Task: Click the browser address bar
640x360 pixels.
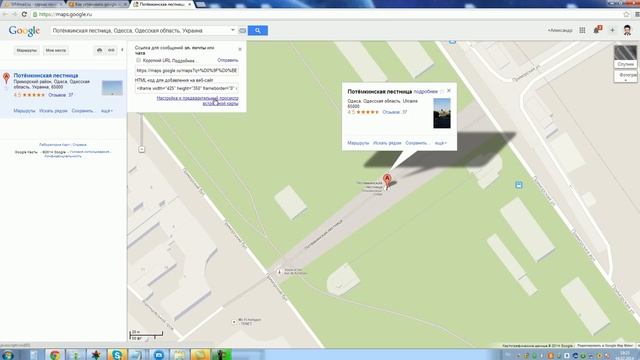Action: (327, 14)
